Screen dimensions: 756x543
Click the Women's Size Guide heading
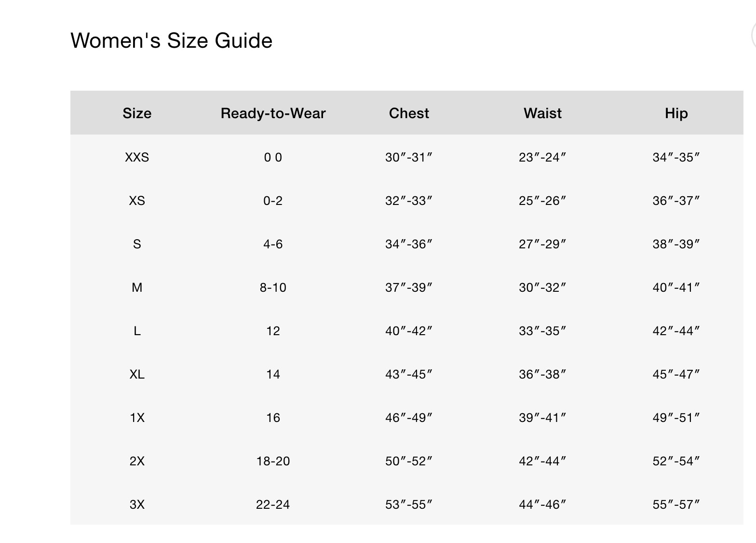pyautogui.click(x=171, y=41)
